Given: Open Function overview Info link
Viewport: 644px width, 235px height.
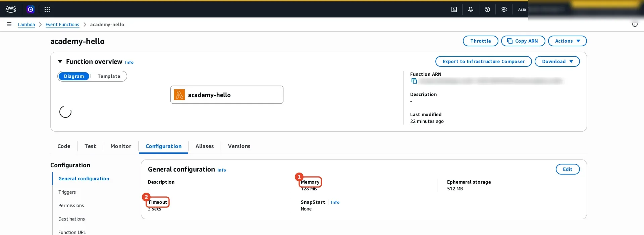Looking at the screenshot, I should coord(129,62).
